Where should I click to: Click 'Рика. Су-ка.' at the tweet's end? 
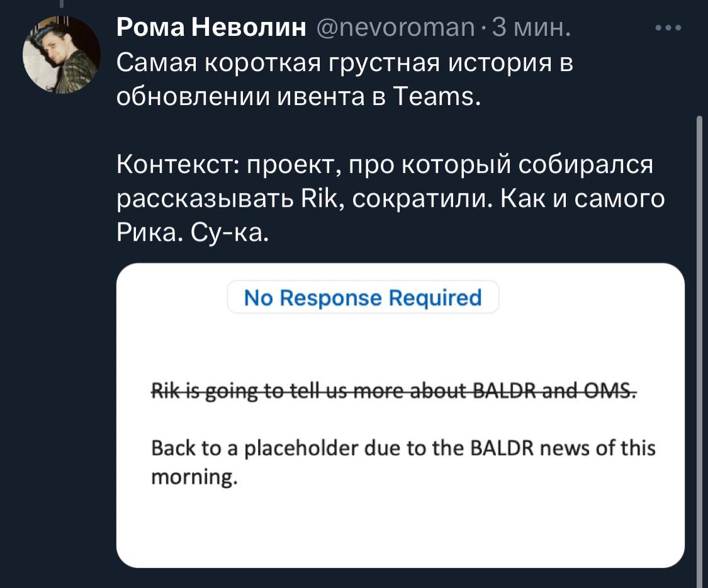pyautogui.click(x=193, y=233)
